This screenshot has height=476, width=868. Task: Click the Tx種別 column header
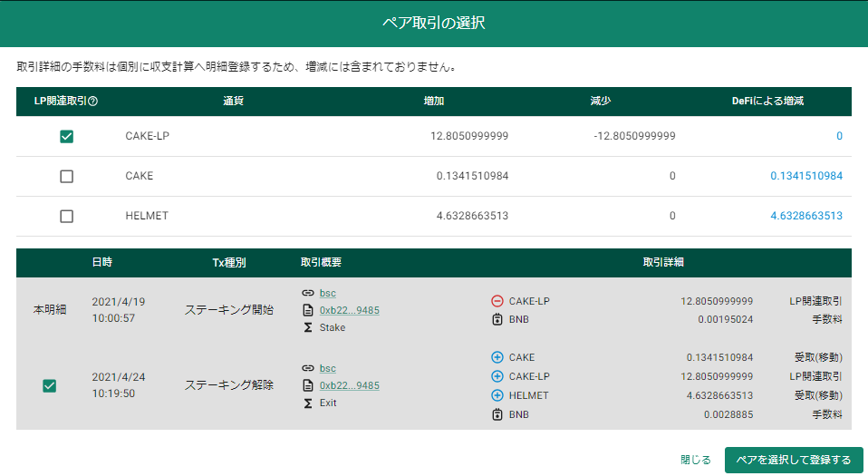(x=229, y=263)
